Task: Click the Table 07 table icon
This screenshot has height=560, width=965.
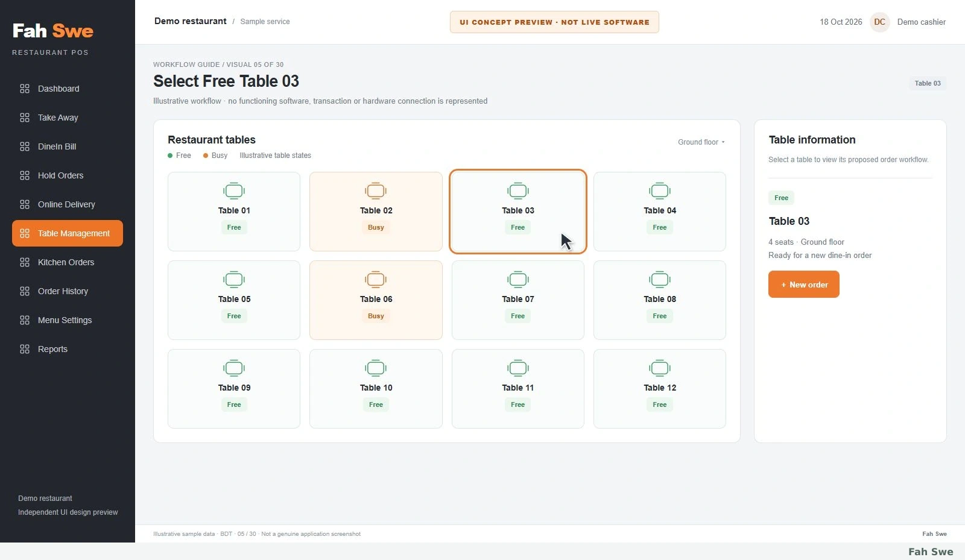Action: tap(518, 280)
